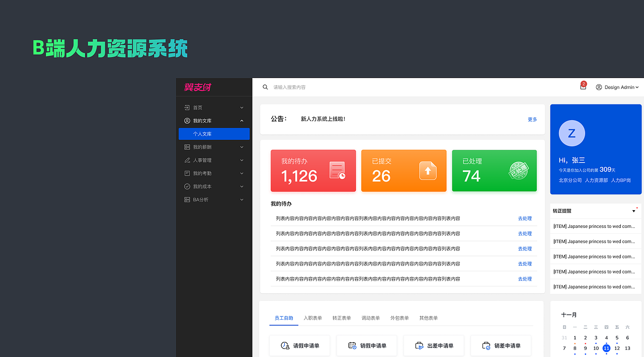Expand the 人事管理 chevron
644x357 pixels.
[x=242, y=160]
